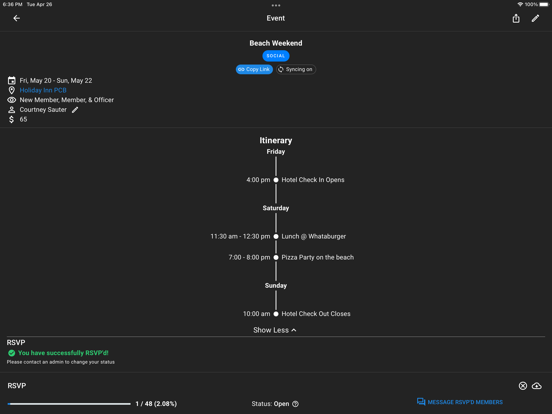
Task: Toggle the Syncing on chip
Action: (x=295, y=69)
